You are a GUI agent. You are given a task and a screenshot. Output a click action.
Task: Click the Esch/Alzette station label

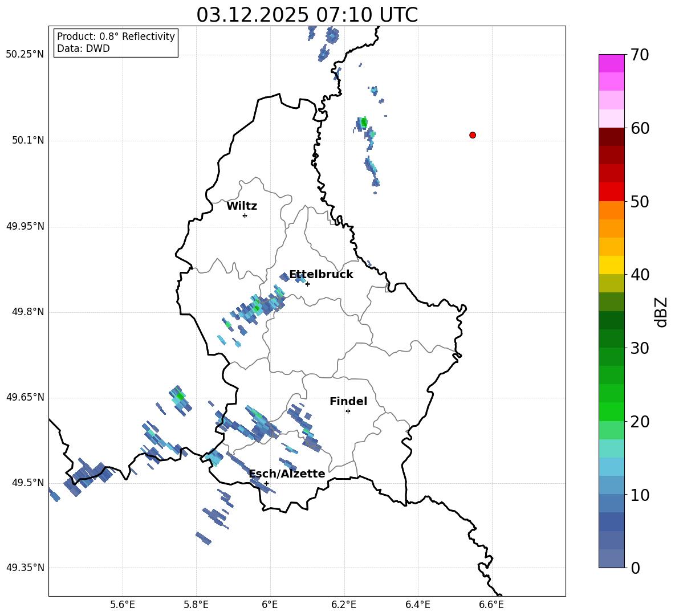(x=287, y=474)
